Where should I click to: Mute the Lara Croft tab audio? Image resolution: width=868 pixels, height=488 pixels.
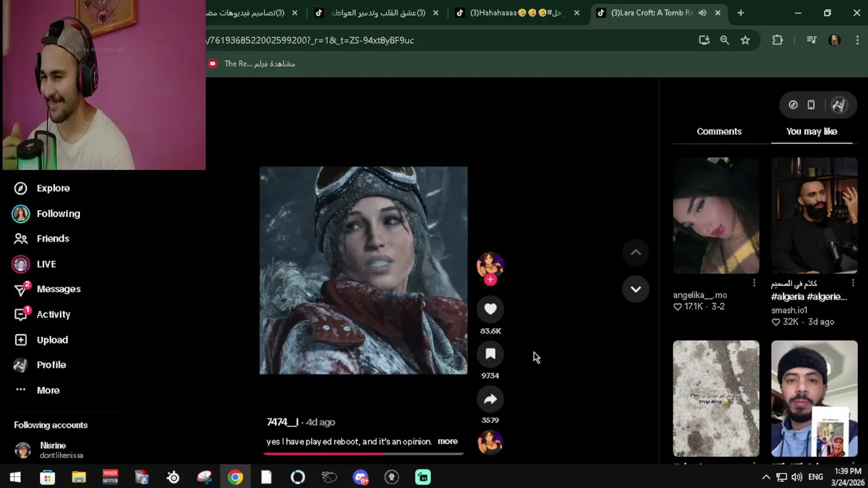click(703, 13)
